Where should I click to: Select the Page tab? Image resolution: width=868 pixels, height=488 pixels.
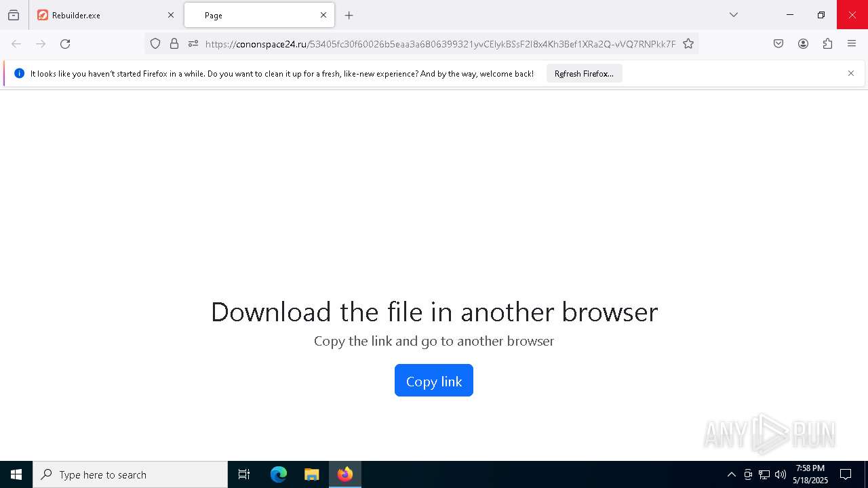[x=259, y=15]
